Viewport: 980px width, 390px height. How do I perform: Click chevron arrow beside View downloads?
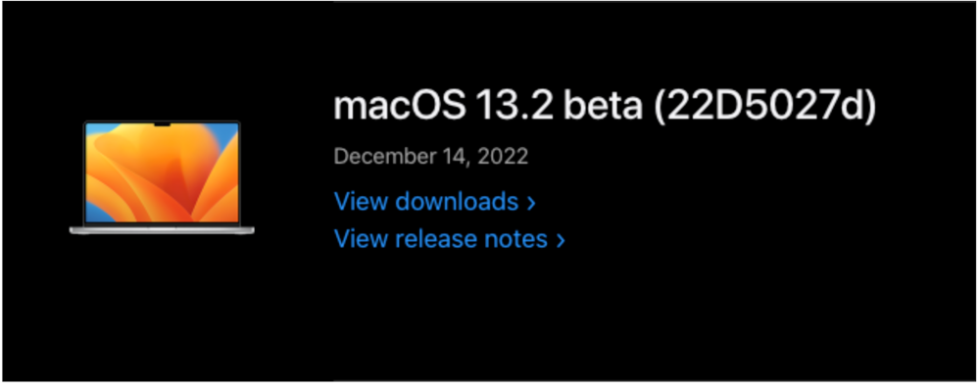point(531,203)
